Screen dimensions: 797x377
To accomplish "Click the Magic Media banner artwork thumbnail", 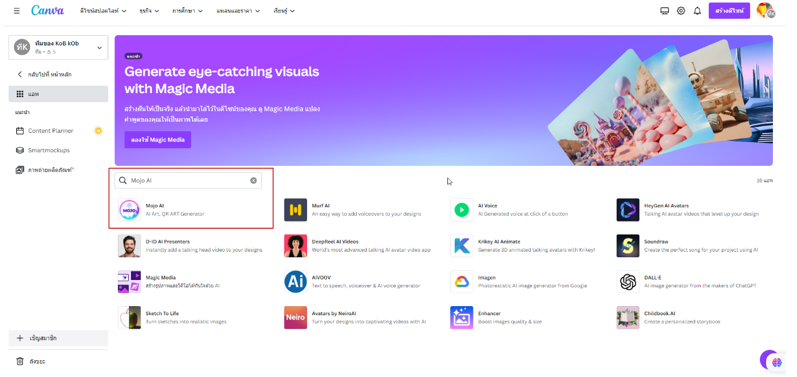I will tap(661, 102).
